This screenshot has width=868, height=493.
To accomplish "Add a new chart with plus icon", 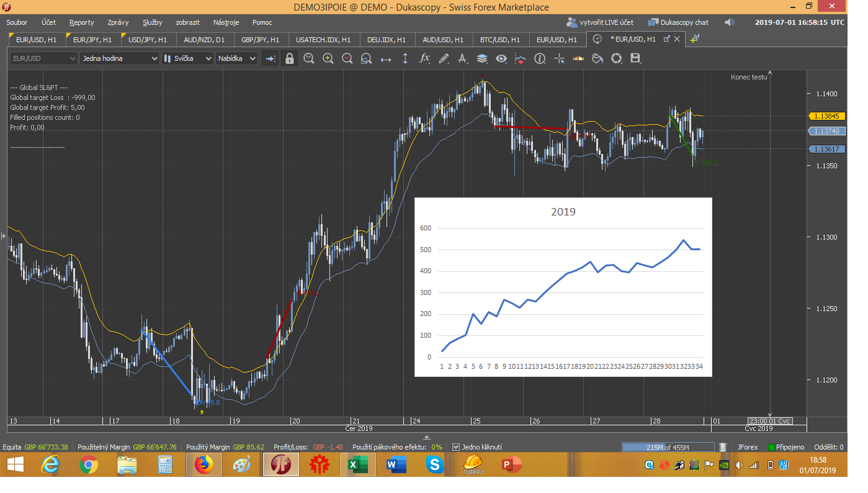I will pyautogui.click(x=695, y=38).
